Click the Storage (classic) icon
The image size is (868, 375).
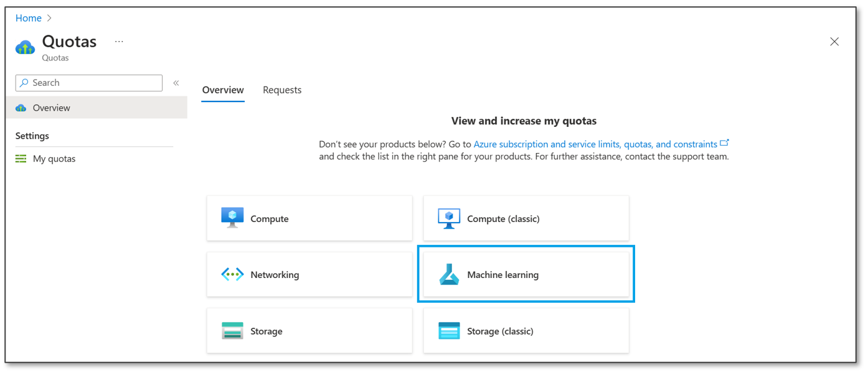coord(449,331)
